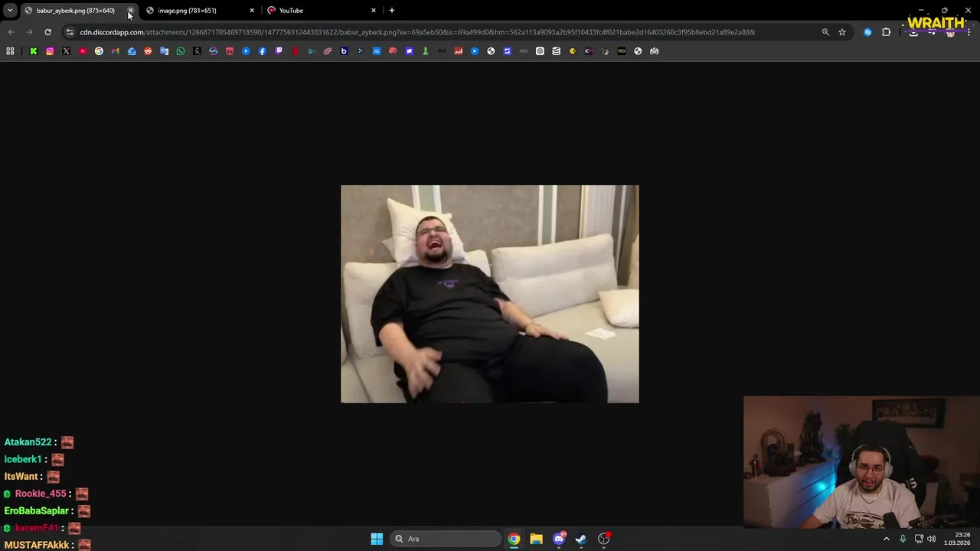Close the babur_ayberk.png tab
Image resolution: width=980 pixels, height=551 pixels.
(130, 11)
